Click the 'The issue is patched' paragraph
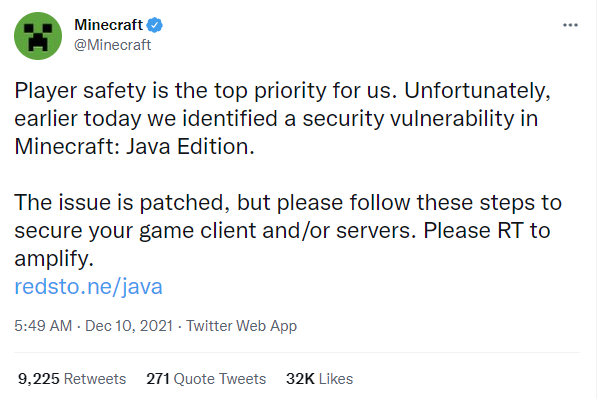The image size is (598, 399). (288, 230)
